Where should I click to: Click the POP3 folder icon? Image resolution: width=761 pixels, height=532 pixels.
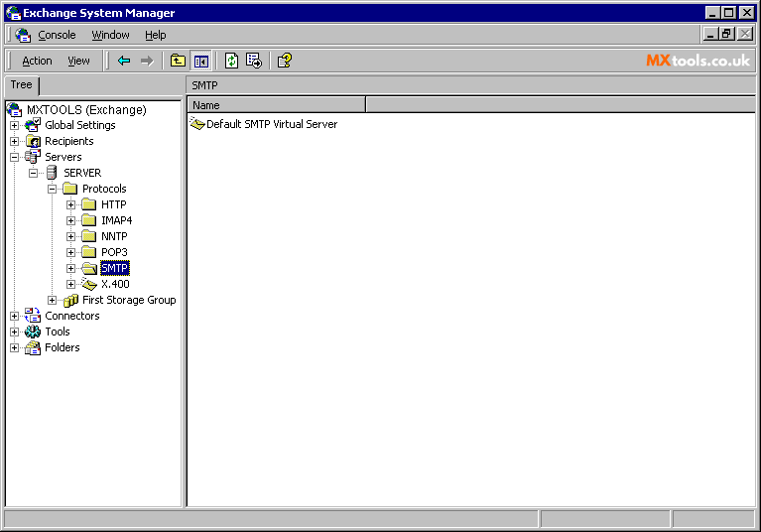tap(89, 252)
